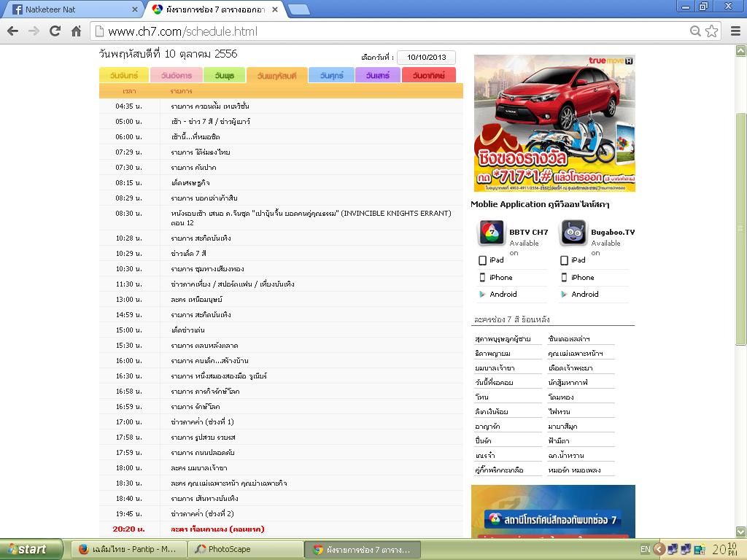Select the วันศุกร์ Friday tab
The height and width of the screenshot is (560, 747).
coord(332,75)
